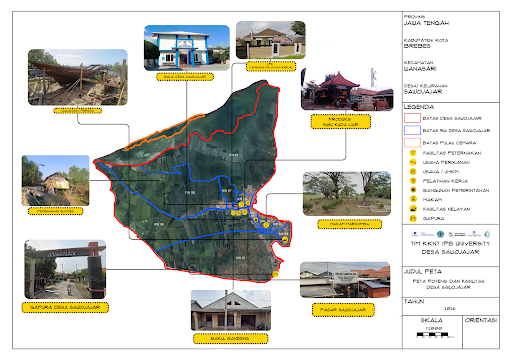Click the JAWA TENGAH province text

click(x=426, y=23)
